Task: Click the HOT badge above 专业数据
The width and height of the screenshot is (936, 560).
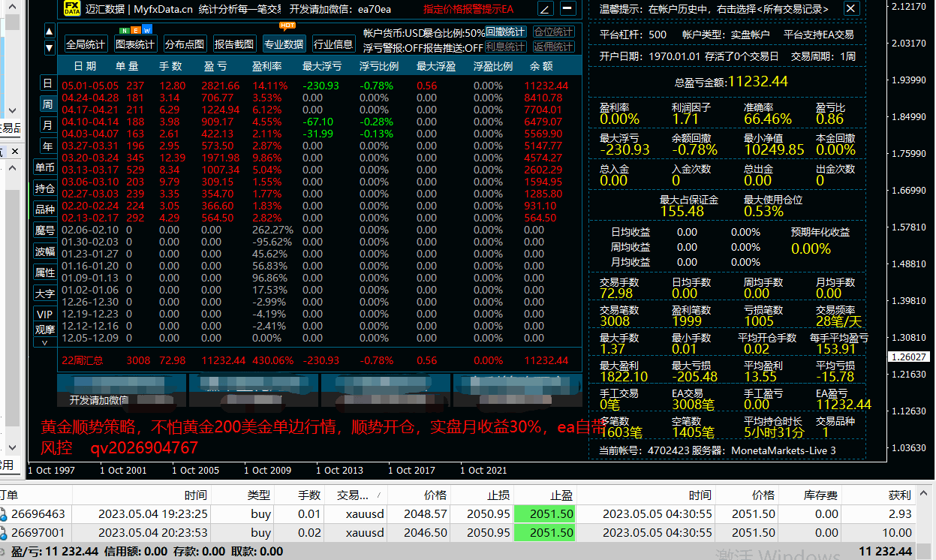Action: point(287,27)
